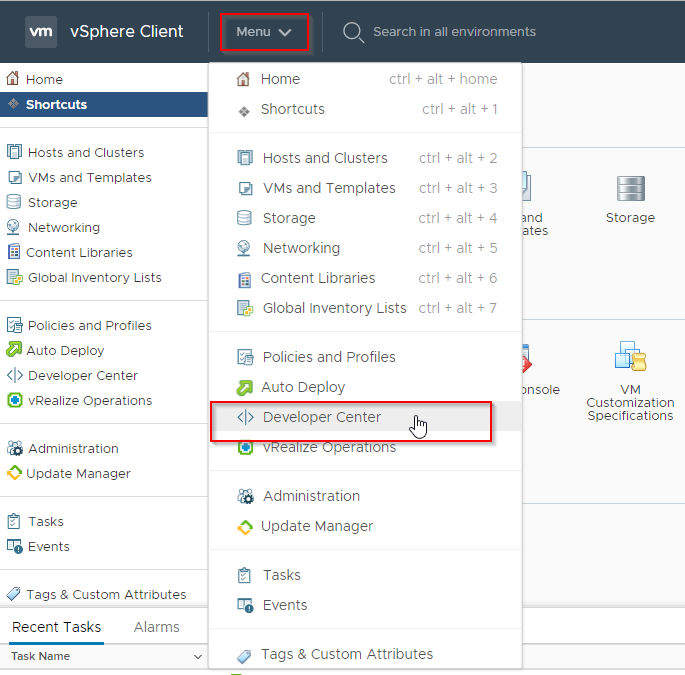685x675 pixels.
Task: Switch to the Recent Tasks tab
Action: click(x=56, y=627)
